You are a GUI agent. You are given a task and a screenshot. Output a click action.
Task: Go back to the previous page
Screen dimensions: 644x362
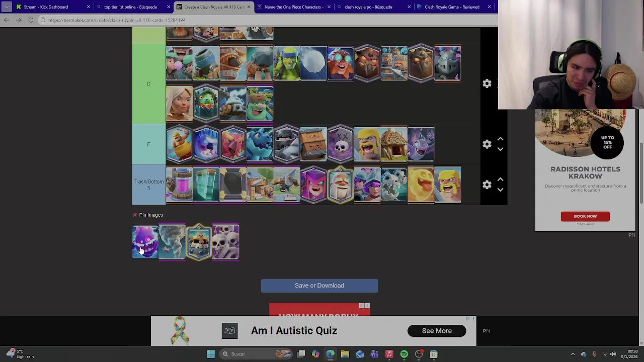pos(7,20)
